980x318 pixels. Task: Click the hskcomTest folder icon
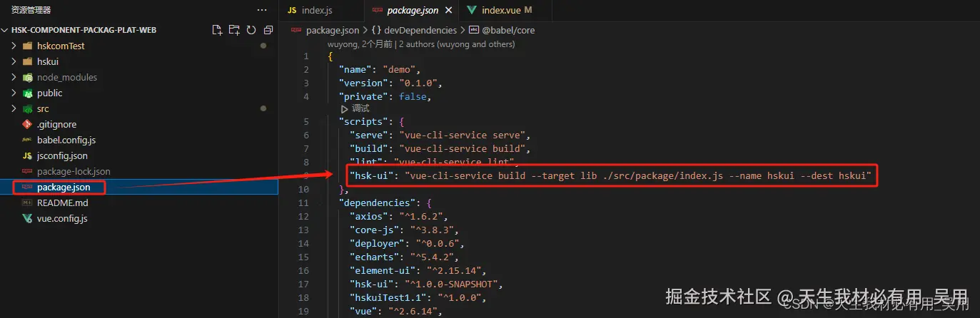tap(28, 46)
